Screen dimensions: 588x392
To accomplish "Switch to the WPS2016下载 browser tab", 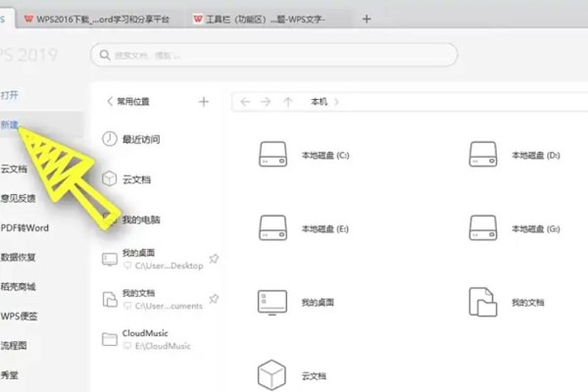I will point(97,19).
